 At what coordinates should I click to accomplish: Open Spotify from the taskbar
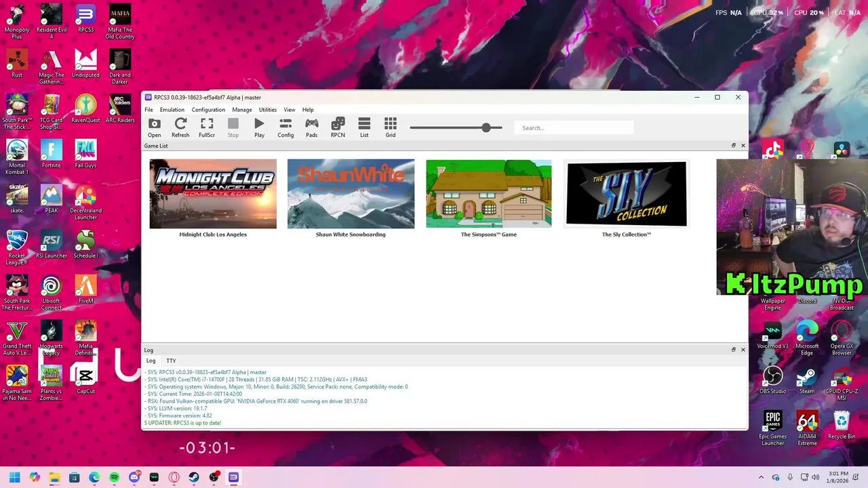pyautogui.click(x=114, y=477)
